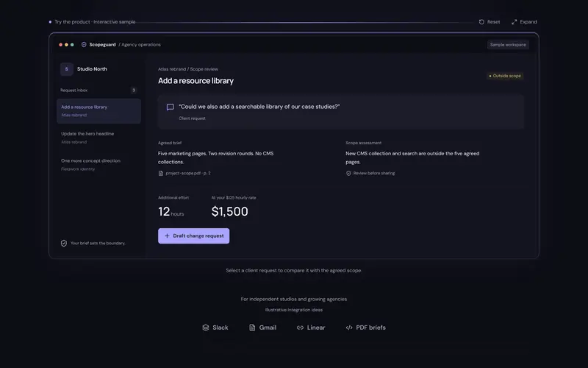Open the Update the hero headline request

coord(98,138)
